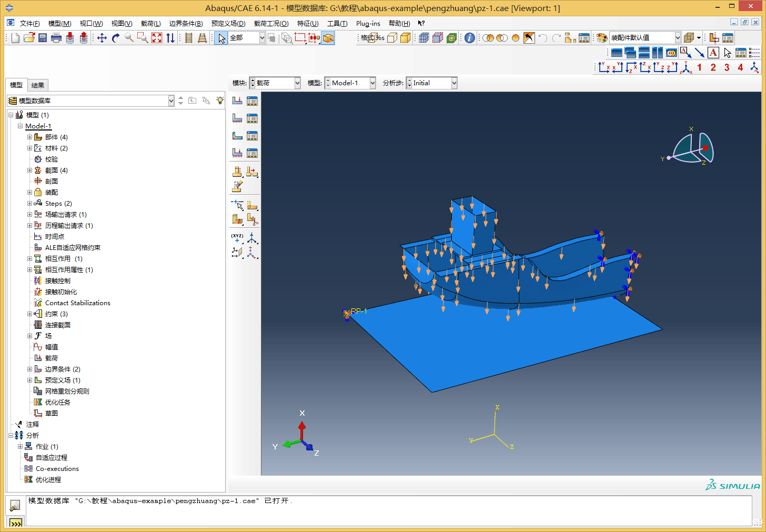Click the Create Load tool icon
The width and height of the screenshot is (766, 532).
(x=237, y=101)
